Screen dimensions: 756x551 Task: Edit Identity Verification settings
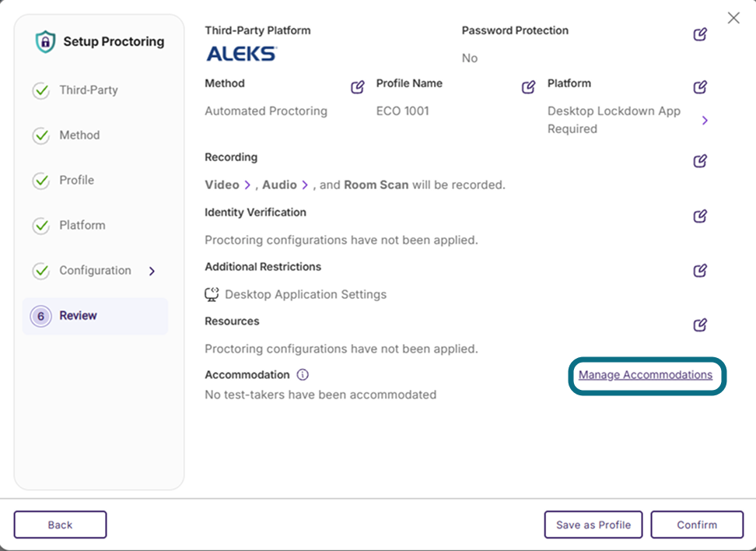click(700, 216)
